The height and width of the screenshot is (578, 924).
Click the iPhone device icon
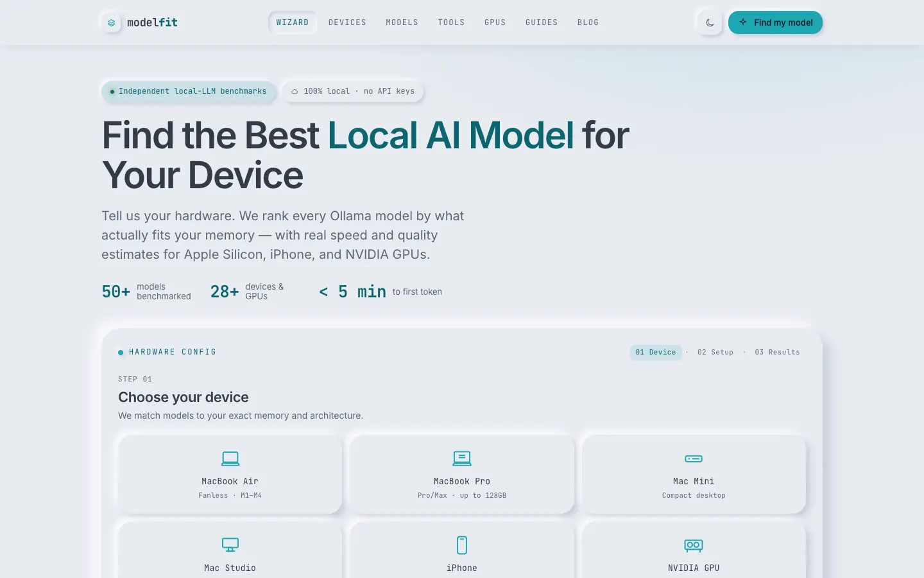[462, 545]
